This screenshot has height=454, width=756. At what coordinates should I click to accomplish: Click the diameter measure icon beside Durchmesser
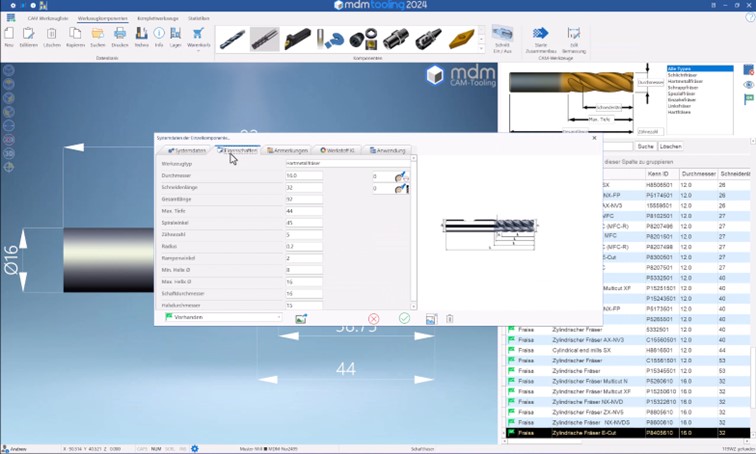tap(402, 176)
